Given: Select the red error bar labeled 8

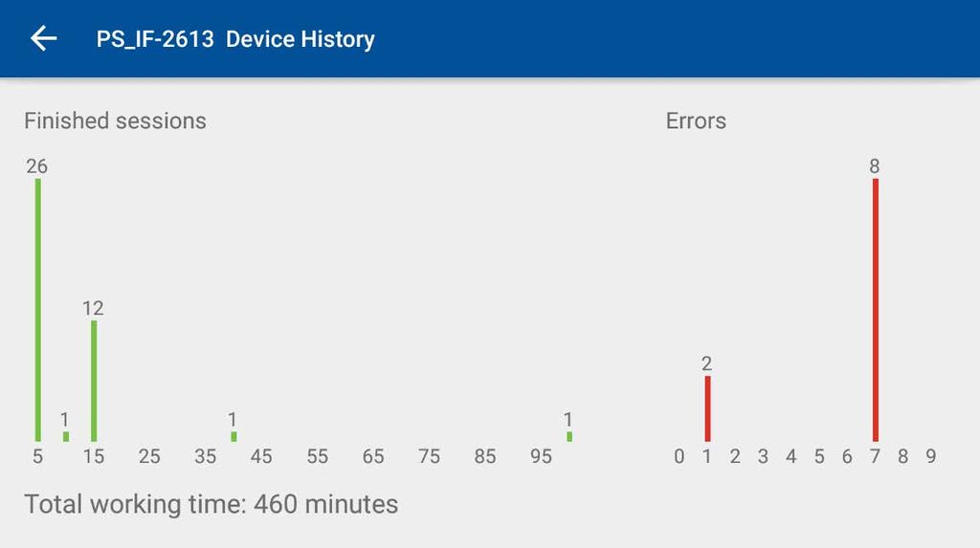Looking at the screenshot, I should click(x=876, y=310).
